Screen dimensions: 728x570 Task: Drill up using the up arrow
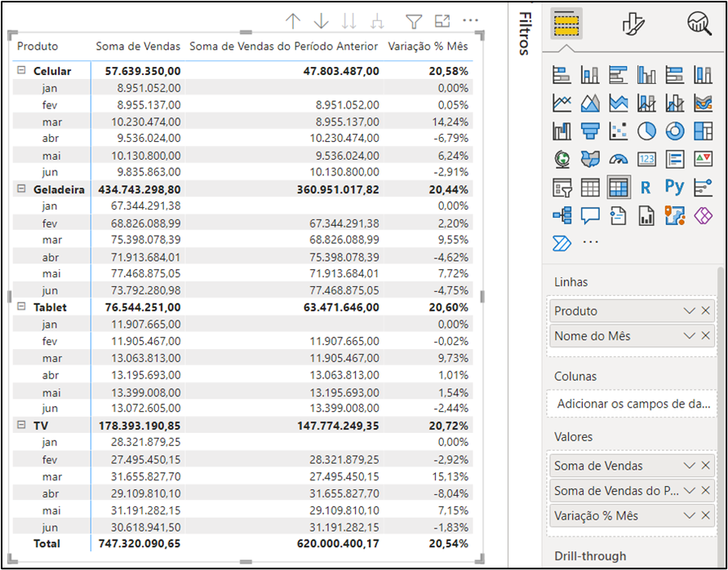tap(293, 21)
